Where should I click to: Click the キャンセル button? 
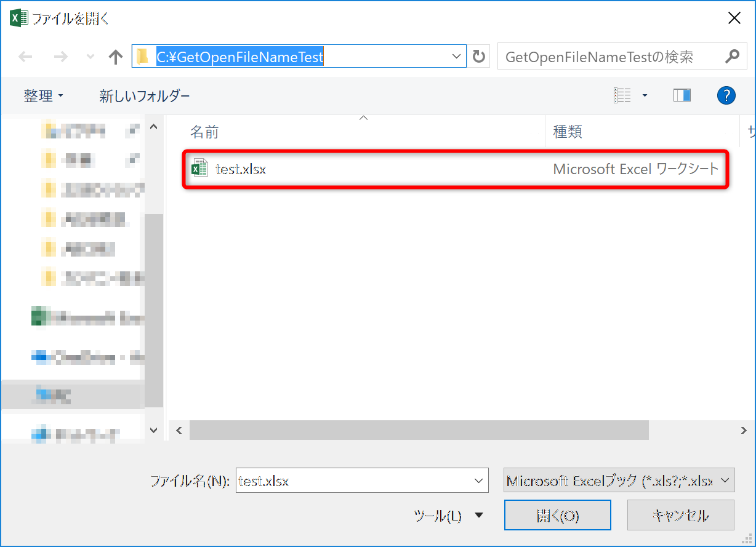tap(680, 515)
